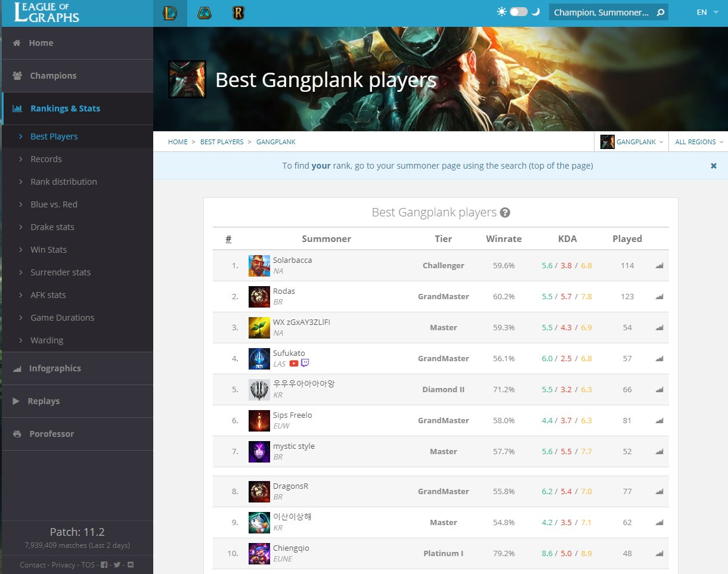The image size is (728, 574).
Task: Click Contact footer link
Action: [33, 564]
